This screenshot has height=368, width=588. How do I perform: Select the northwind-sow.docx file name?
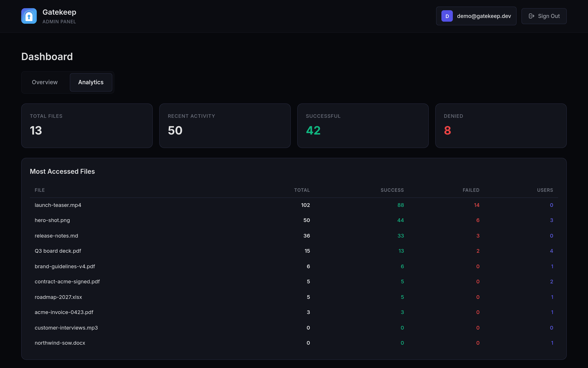(60, 343)
